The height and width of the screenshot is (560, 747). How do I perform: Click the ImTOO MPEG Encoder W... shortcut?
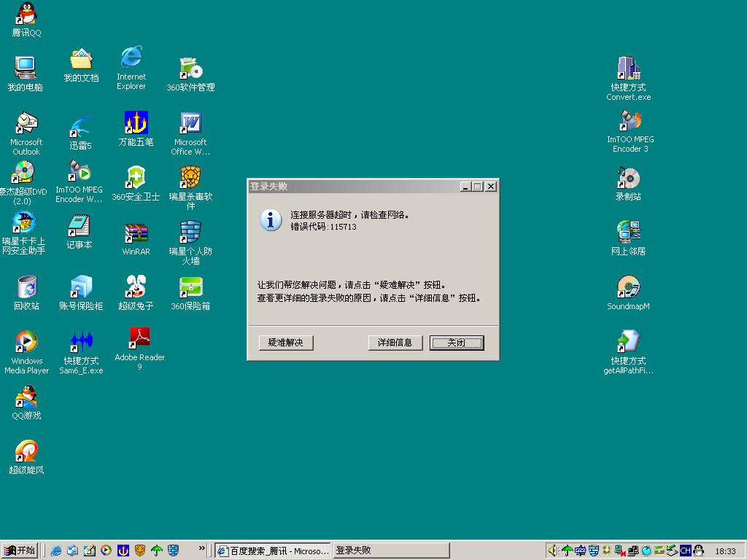[x=79, y=181]
